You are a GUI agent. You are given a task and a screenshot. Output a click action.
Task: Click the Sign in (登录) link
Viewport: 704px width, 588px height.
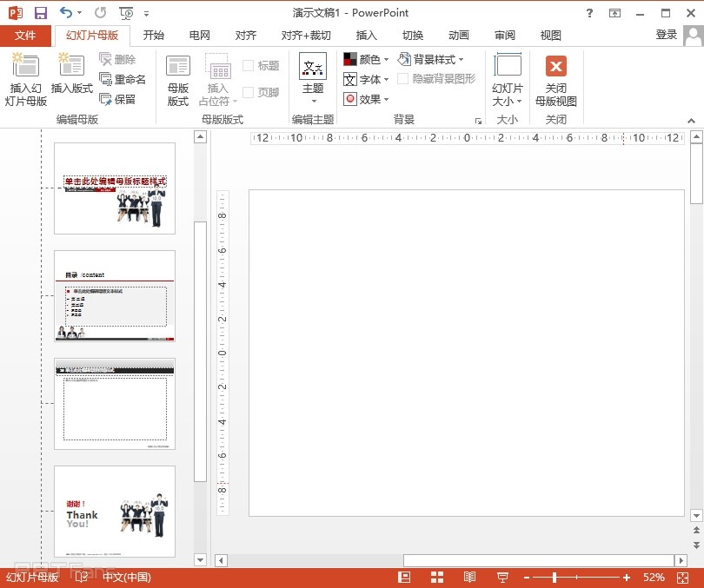coord(666,35)
